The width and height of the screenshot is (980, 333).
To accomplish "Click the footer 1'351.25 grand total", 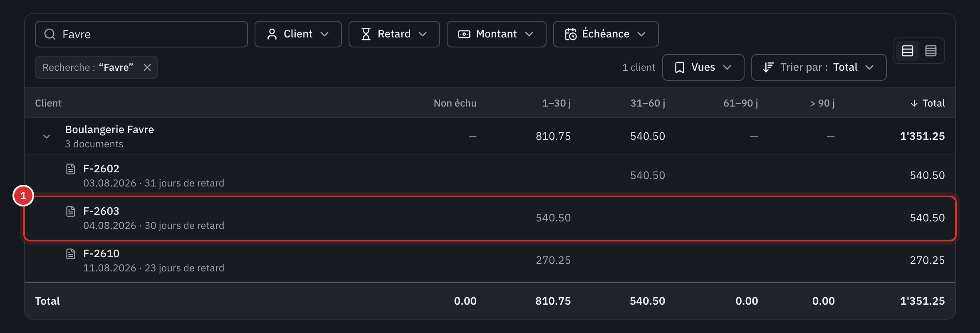I will click(x=922, y=301).
